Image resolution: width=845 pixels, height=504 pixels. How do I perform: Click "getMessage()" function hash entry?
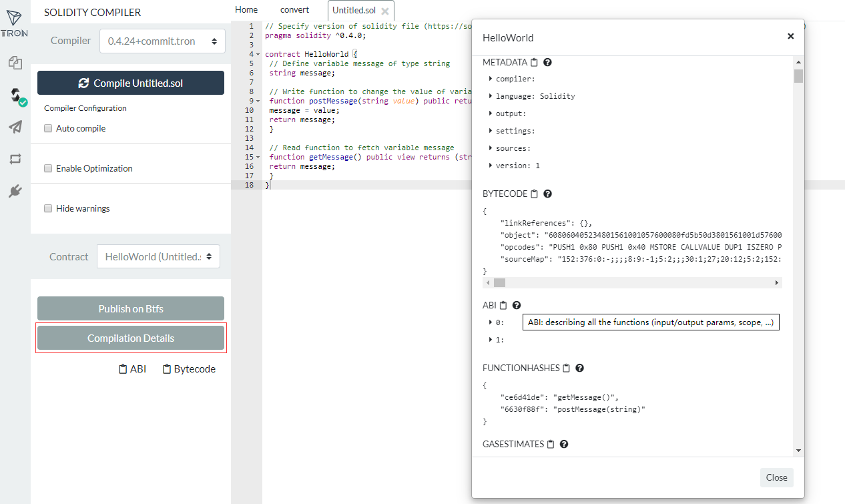(x=560, y=397)
